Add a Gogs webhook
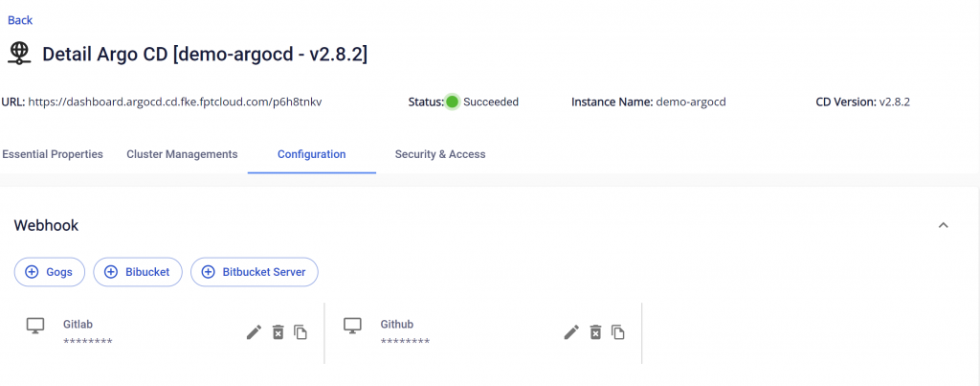Screen dimensions: 980x386 pyautogui.click(x=50, y=272)
